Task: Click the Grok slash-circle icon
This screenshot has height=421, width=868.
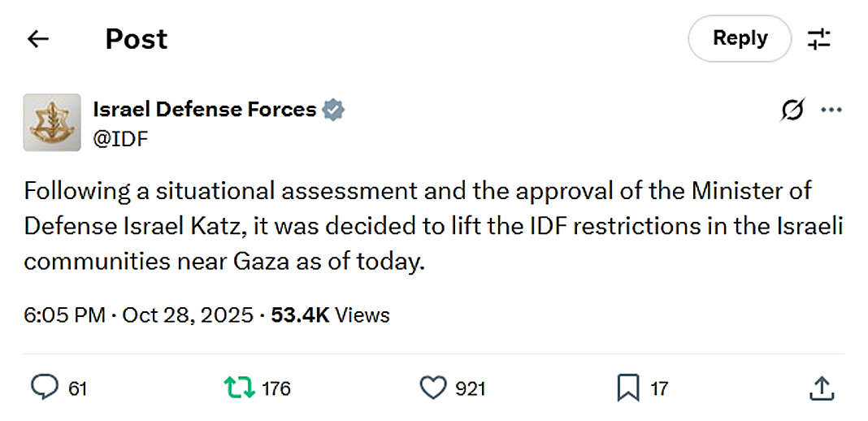Action: pyautogui.click(x=792, y=110)
